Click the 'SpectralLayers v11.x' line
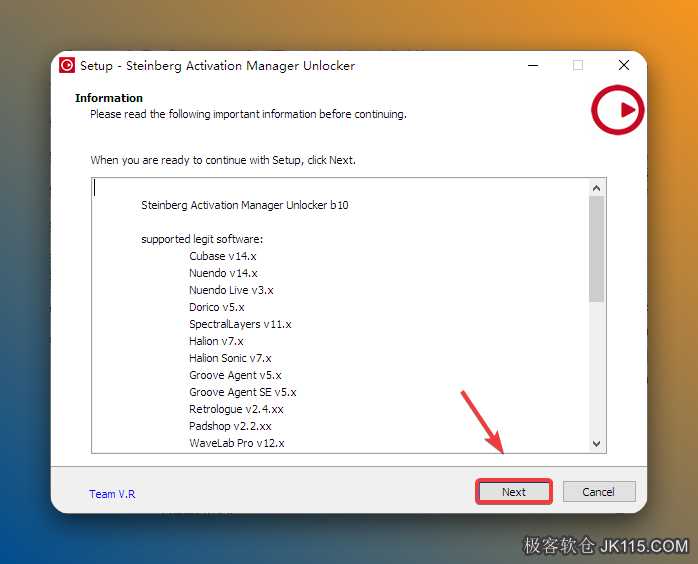This screenshot has height=564, width=698. pyautogui.click(x=240, y=324)
